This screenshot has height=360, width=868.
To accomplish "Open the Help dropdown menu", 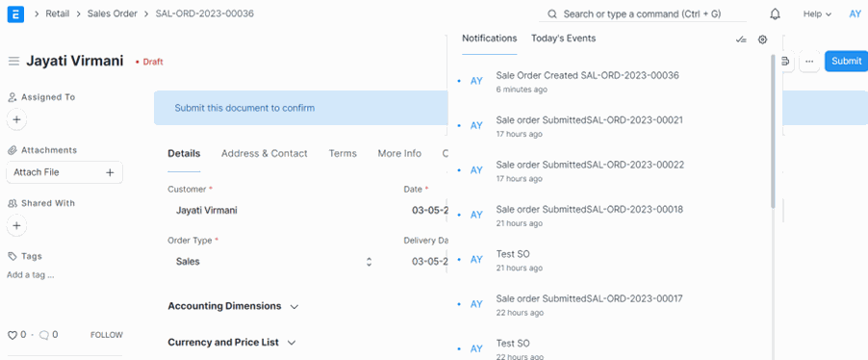I will [x=817, y=13].
